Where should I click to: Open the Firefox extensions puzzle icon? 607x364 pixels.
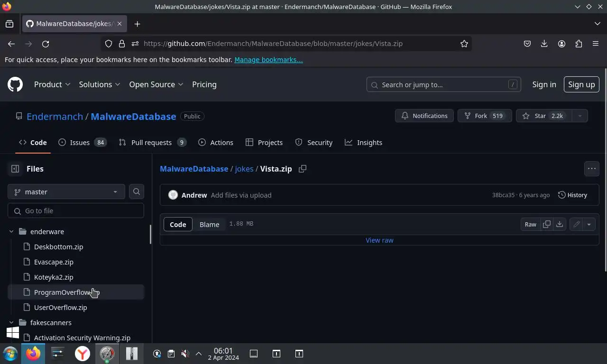pyautogui.click(x=579, y=44)
